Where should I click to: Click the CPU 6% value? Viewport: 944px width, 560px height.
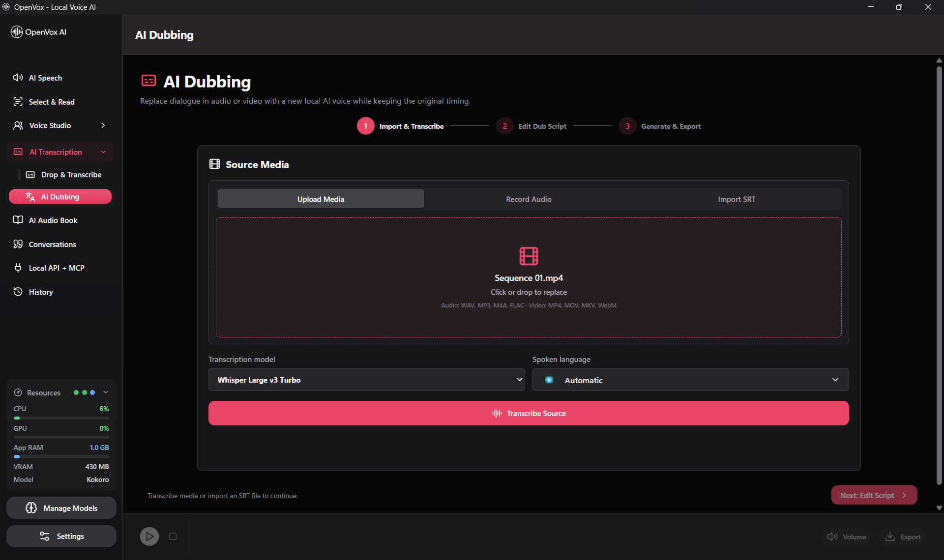104,409
